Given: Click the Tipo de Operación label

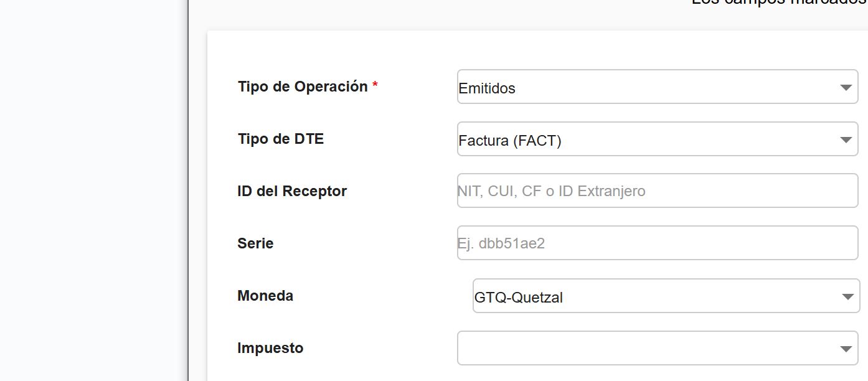Looking at the screenshot, I should pyautogui.click(x=303, y=87).
